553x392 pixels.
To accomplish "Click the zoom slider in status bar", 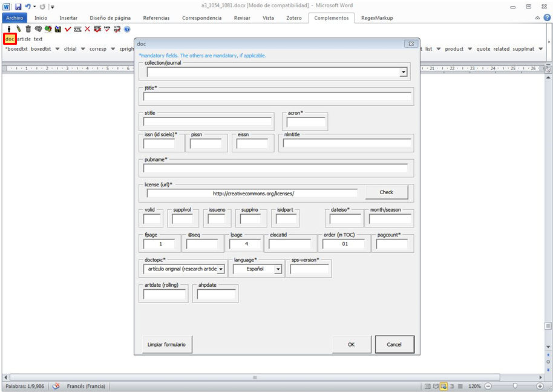I will (515, 386).
